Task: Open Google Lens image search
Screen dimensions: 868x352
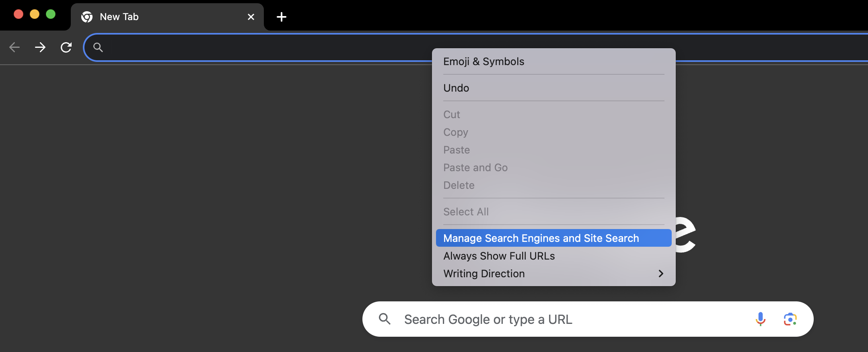Action: tap(790, 319)
